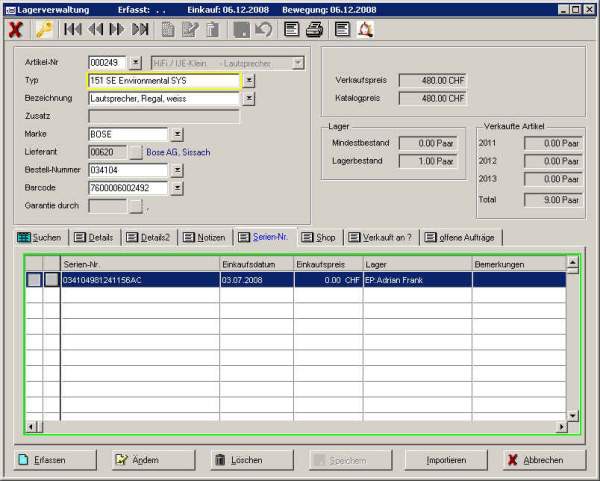Select the offene Aufträge tab
Image resolution: width=600 pixels, height=481 pixels.
click(462, 237)
